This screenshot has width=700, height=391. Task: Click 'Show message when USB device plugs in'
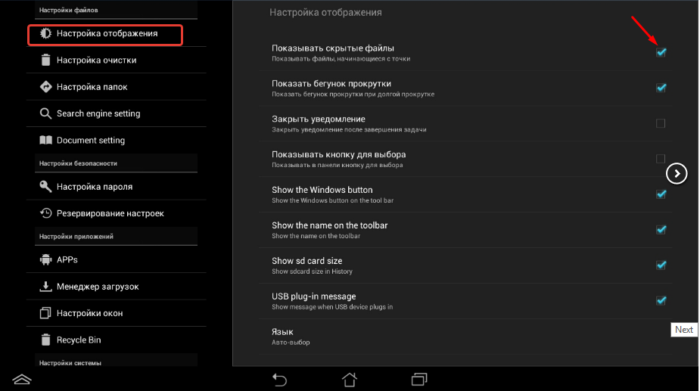point(332,307)
